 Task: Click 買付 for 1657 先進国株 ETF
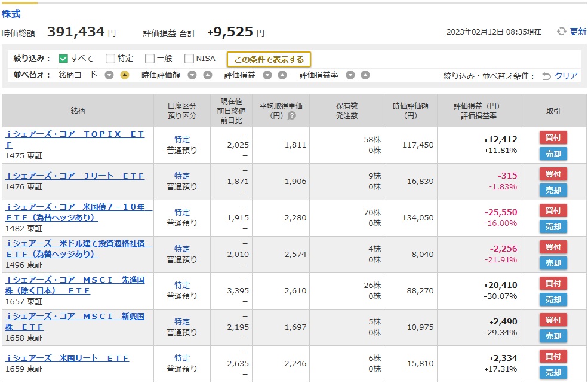click(x=553, y=283)
